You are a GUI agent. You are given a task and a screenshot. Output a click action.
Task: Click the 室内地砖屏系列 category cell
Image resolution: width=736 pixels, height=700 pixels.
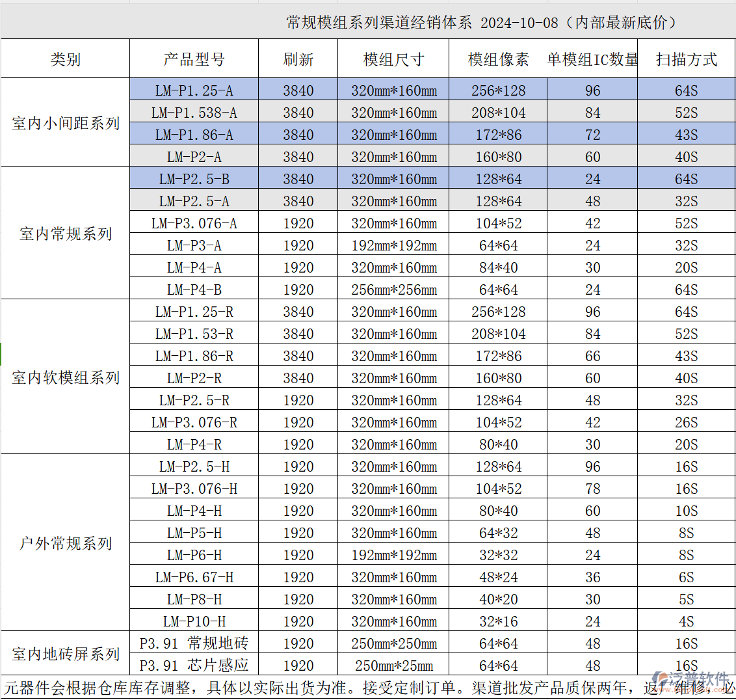(x=65, y=654)
